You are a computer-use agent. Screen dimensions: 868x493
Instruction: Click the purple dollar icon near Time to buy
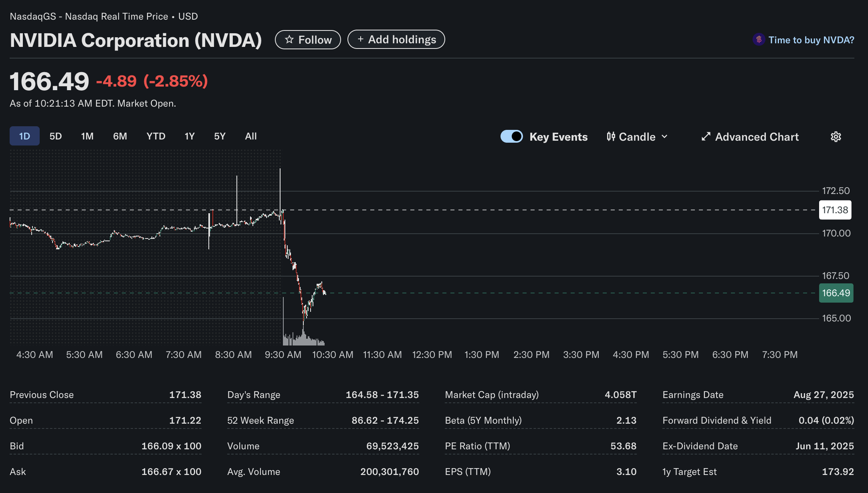tap(759, 40)
